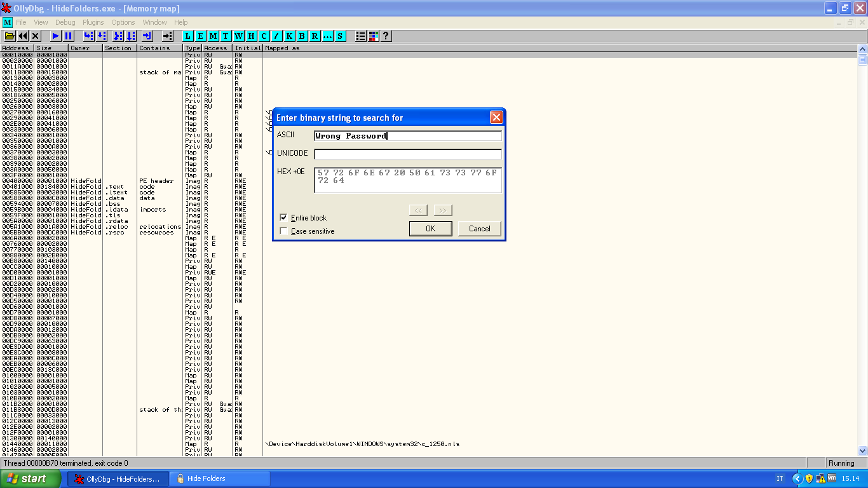Click the HEX +0E bytes field
The image size is (868, 488).
[408, 180]
